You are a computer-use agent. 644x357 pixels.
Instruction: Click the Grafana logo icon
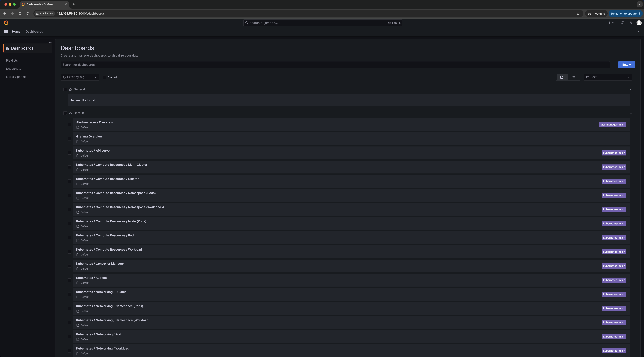6,23
